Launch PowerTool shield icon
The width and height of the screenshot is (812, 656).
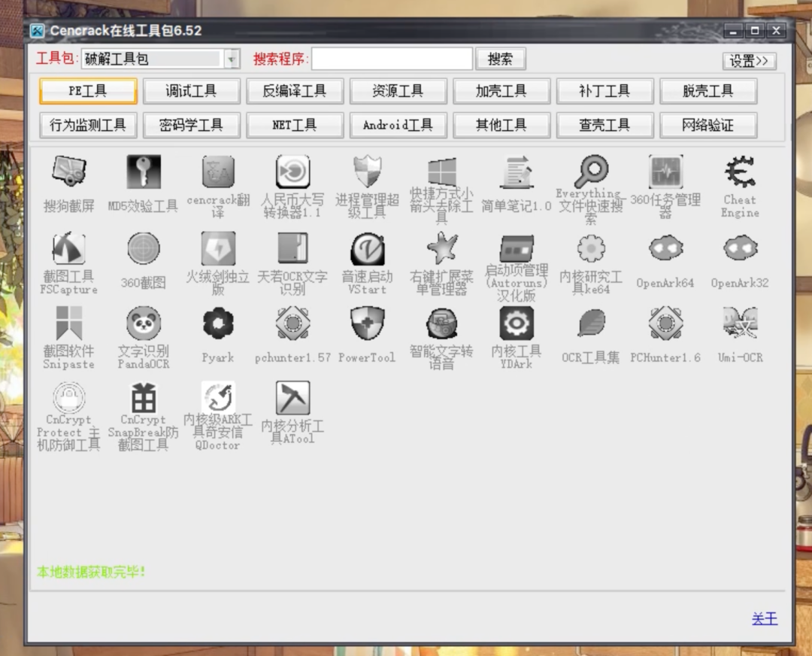tap(367, 323)
